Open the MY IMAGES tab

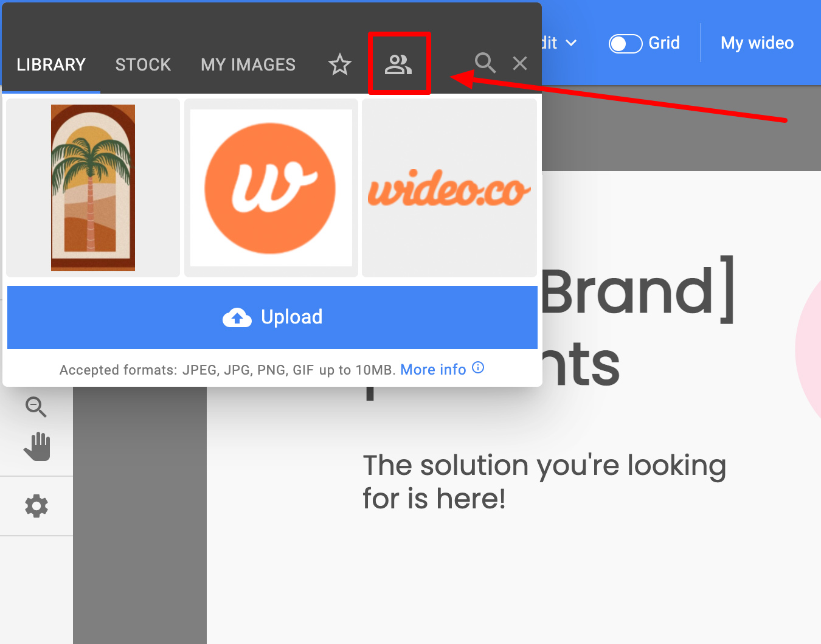point(248,64)
